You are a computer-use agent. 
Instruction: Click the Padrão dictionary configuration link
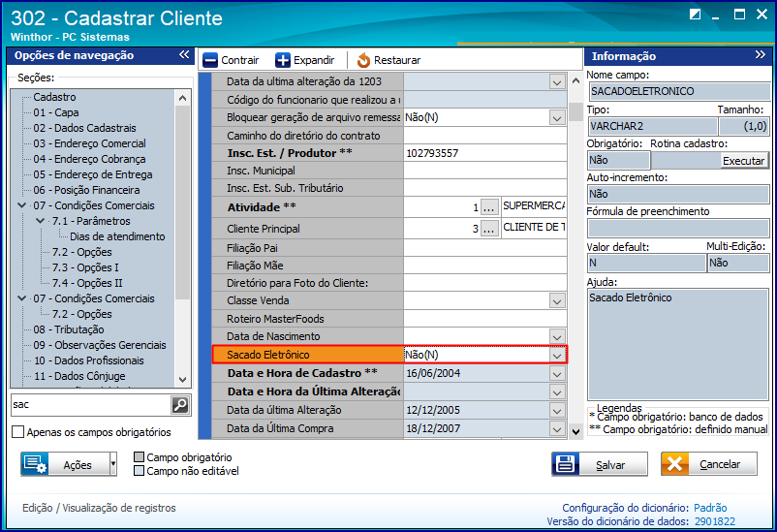point(710,508)
